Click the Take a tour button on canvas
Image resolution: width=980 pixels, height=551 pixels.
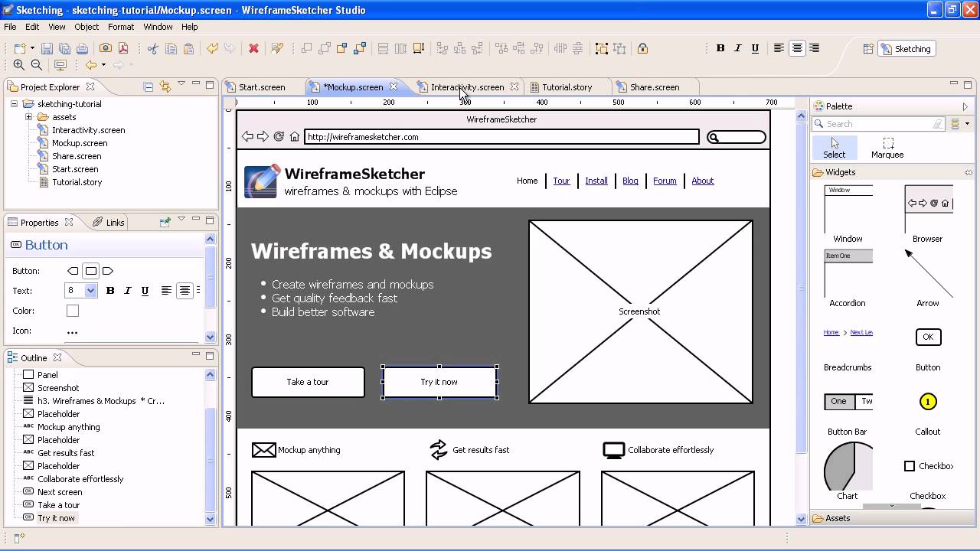click(x=308, y=382)
